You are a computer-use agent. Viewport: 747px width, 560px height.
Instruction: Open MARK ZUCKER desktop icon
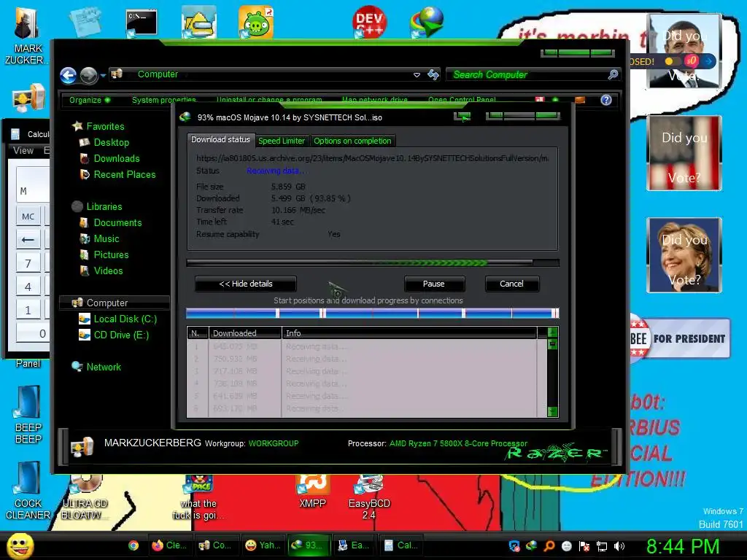point(27,35)
